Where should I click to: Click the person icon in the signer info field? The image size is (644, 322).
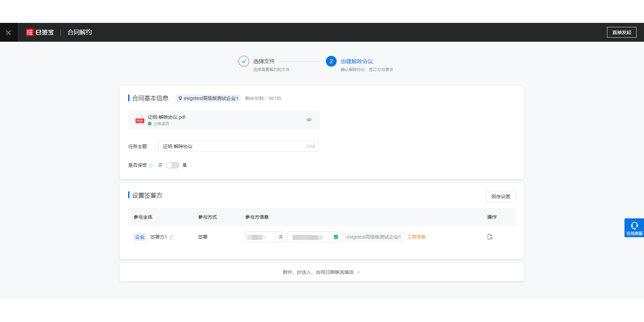(x=281, y=237)
